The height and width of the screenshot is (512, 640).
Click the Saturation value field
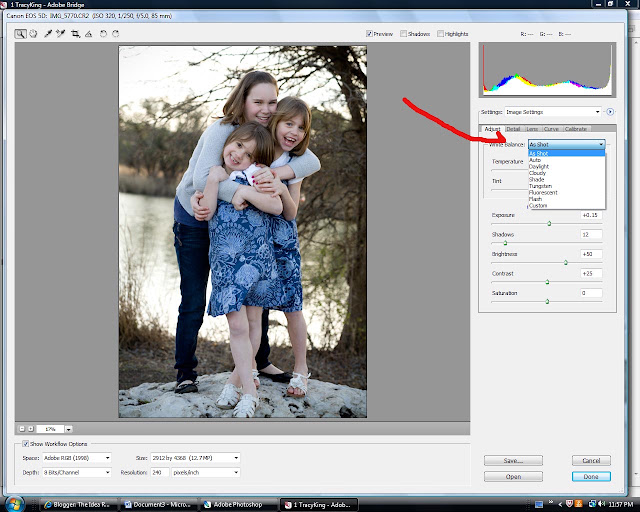click(x=591, y=293)
